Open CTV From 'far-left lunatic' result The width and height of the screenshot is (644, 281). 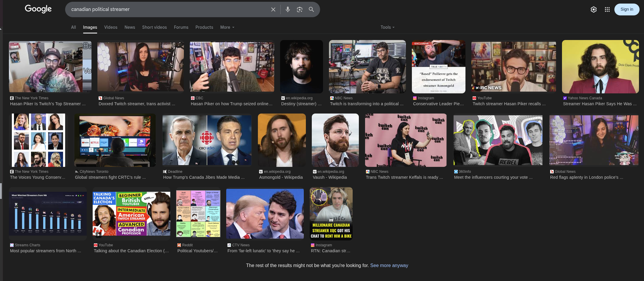264,251
